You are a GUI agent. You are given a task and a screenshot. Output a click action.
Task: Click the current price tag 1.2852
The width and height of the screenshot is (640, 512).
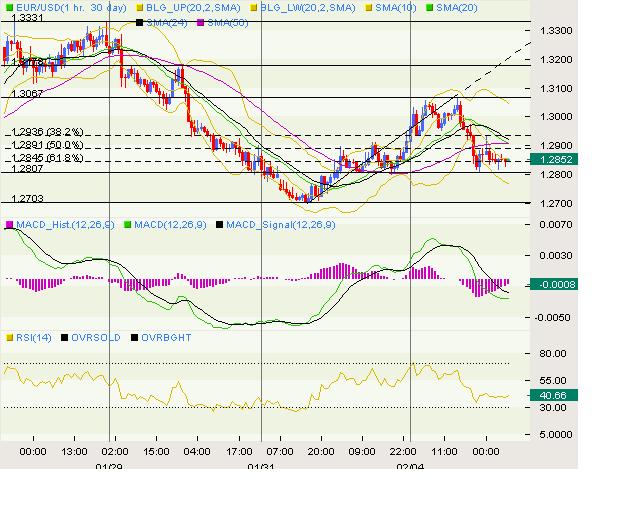(553, 160)
